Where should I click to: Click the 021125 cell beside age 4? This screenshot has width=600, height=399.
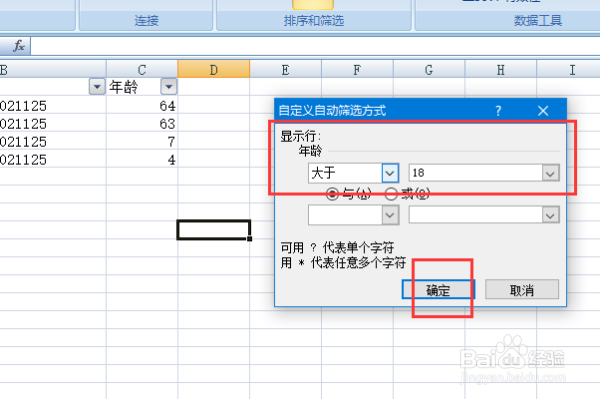coord(53,159)
